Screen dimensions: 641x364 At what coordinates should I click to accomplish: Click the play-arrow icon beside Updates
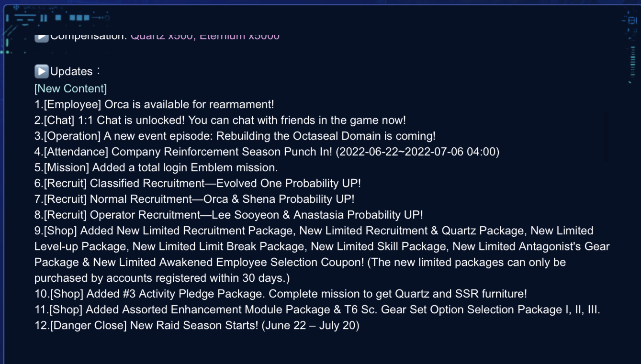42,71
